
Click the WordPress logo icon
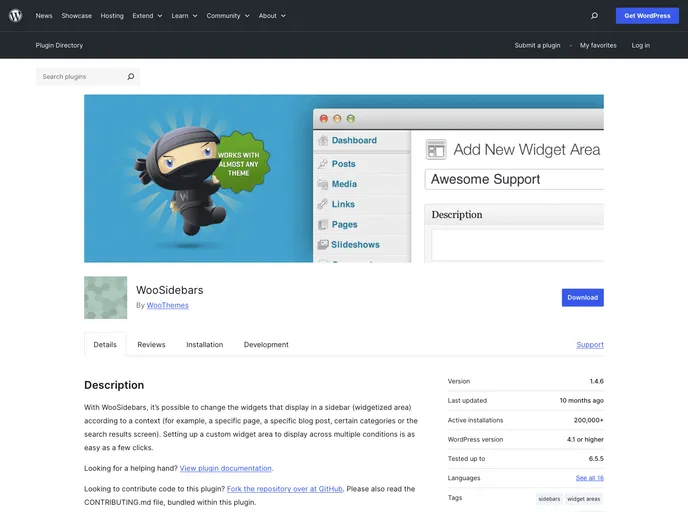(x=15, y=15)
